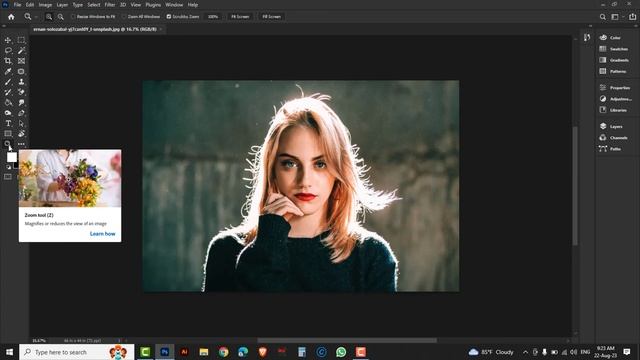The image size is (640, 360).
Task: Open Photoshop search magnifier at top right
Action: [602, 17]
